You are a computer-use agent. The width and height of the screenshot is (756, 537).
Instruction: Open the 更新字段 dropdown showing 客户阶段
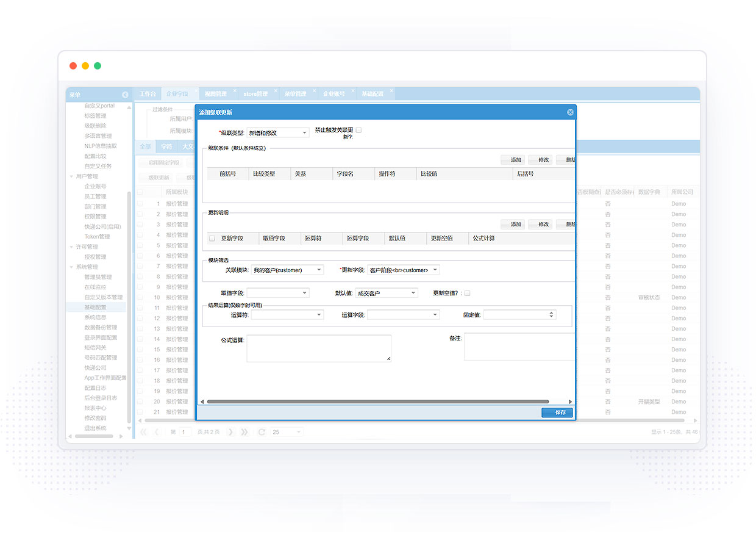pyautogui.click(x=435, y=270)
